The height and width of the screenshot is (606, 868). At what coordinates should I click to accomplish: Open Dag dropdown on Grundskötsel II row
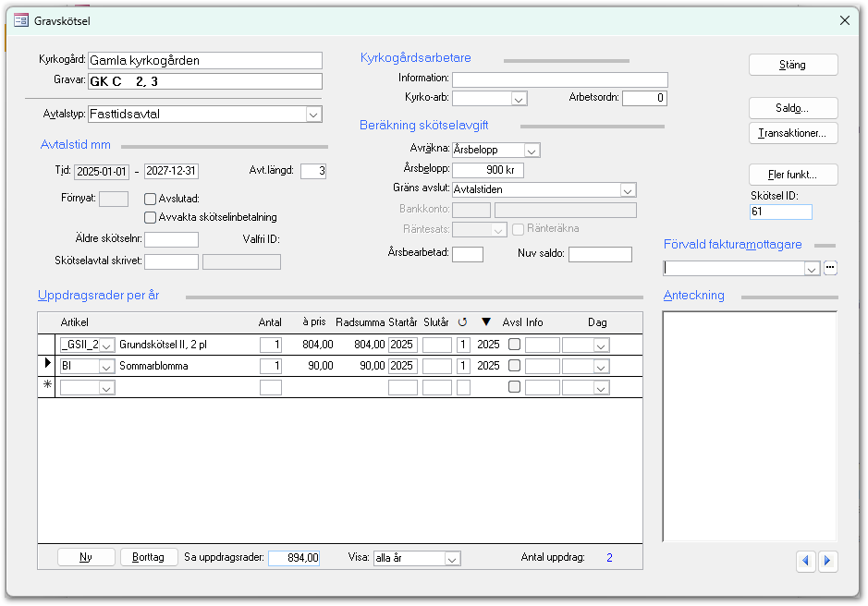click(x=601, y=345)
